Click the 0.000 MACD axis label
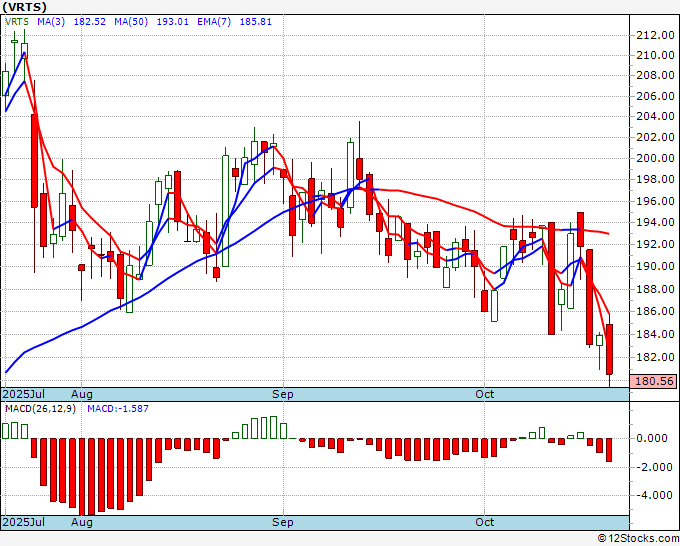 tap(652, 438)
